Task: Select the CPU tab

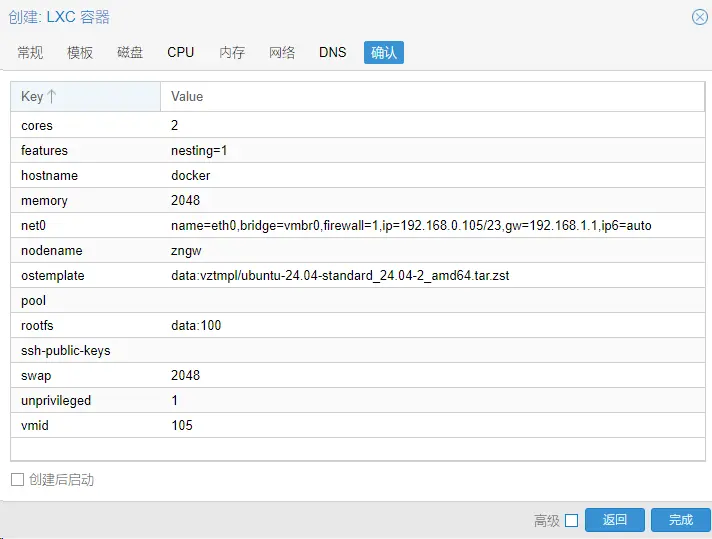Action: (181, 52)
